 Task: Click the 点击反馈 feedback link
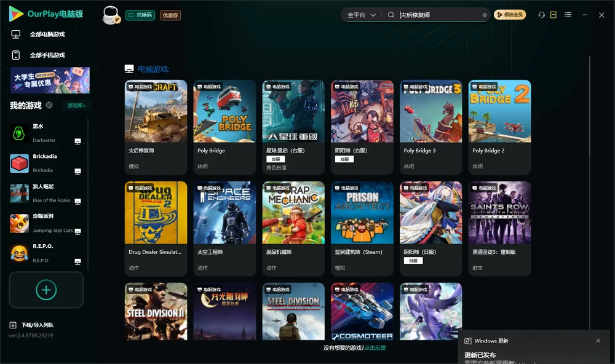coord(375,347)
